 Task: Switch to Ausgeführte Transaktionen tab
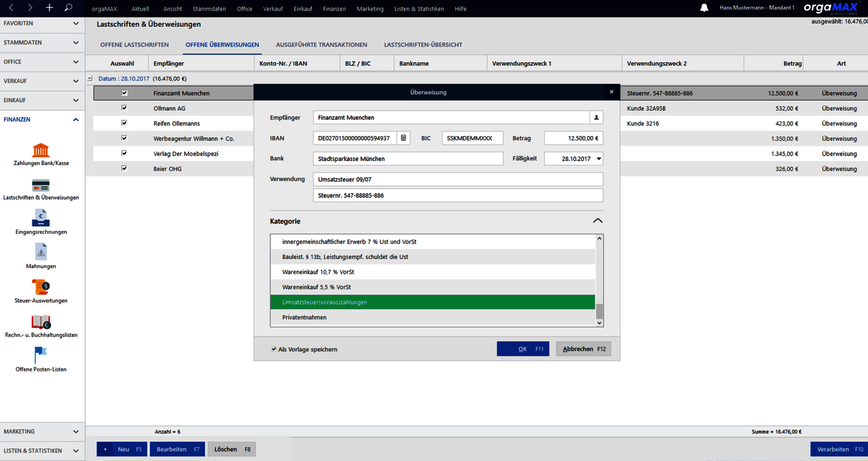[322, 45]
